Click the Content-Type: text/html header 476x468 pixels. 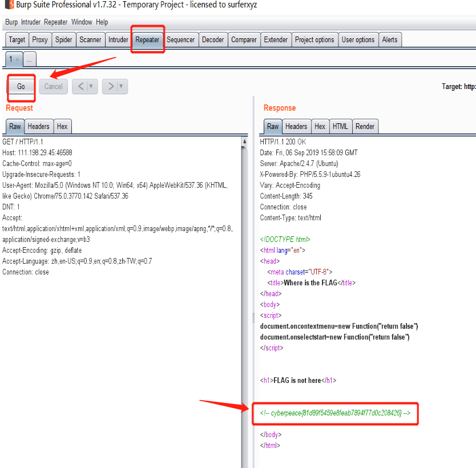(291, 218)
